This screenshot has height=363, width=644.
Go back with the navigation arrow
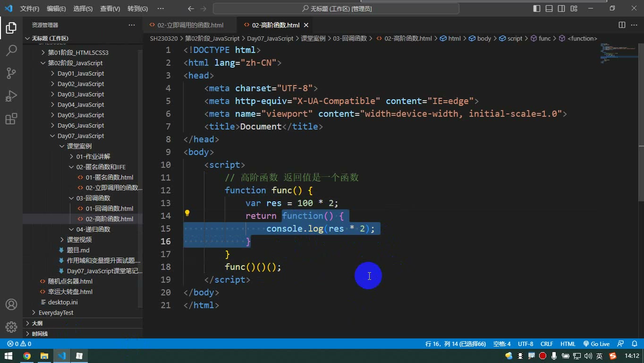[190, 9]
